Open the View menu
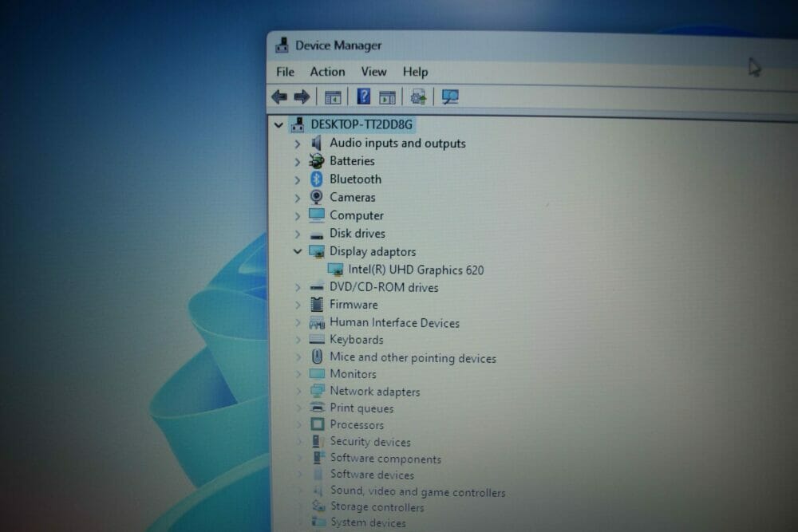Screen dimensions: 798x532 coord(373,72)
